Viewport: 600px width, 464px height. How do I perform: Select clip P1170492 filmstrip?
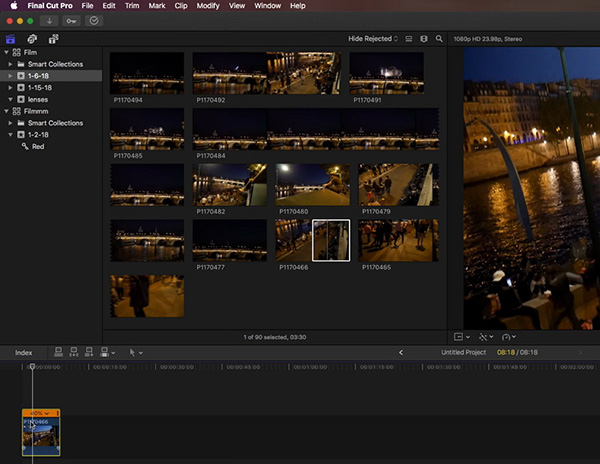(267, 73)
